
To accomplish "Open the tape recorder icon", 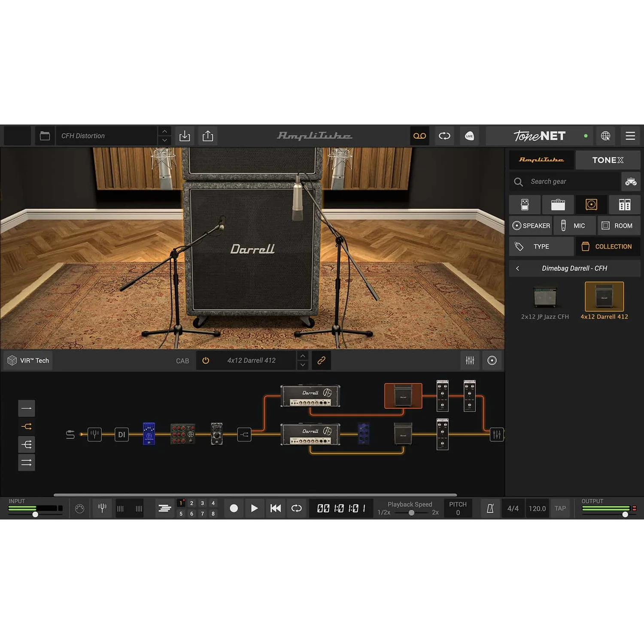I will tap(419, 136).
